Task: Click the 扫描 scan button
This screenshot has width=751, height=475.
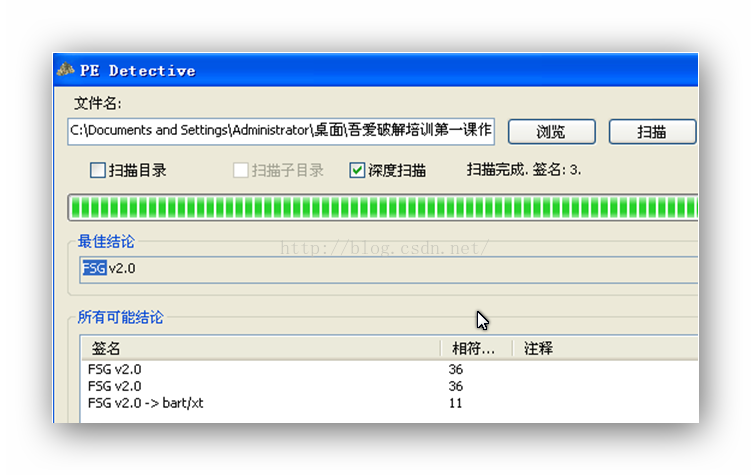Action: (x=652, y=131)
